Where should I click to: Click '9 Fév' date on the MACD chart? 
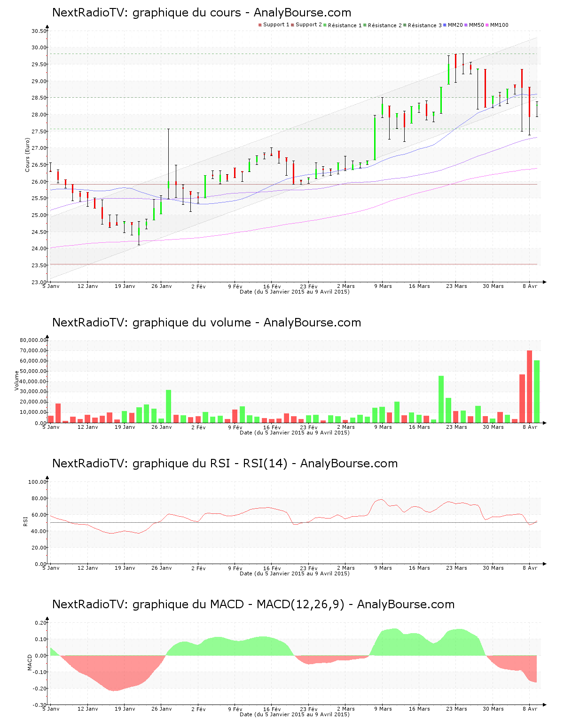[x=235, y=709]
